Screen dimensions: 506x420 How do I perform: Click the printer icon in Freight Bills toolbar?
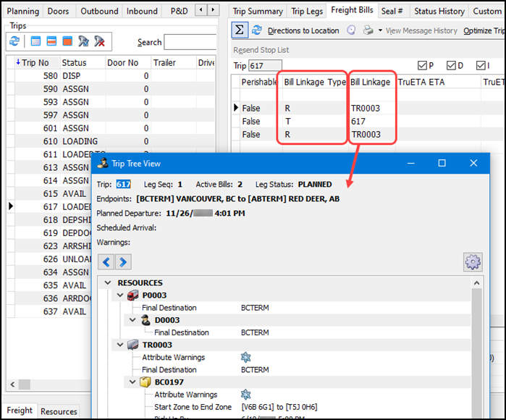368,30
